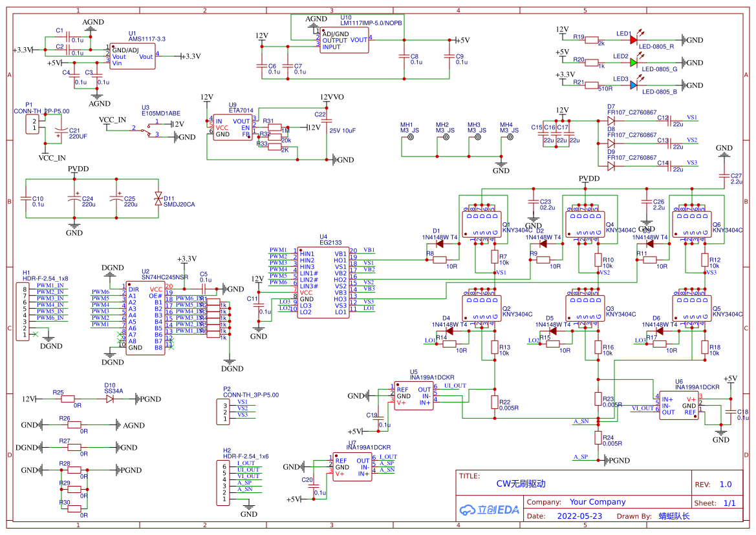Click the Q2 KNY3404C MOSFET symbol

482,308
